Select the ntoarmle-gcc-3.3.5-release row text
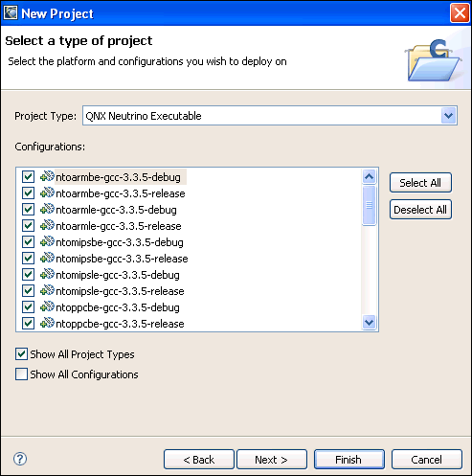 tap(119, 226)
